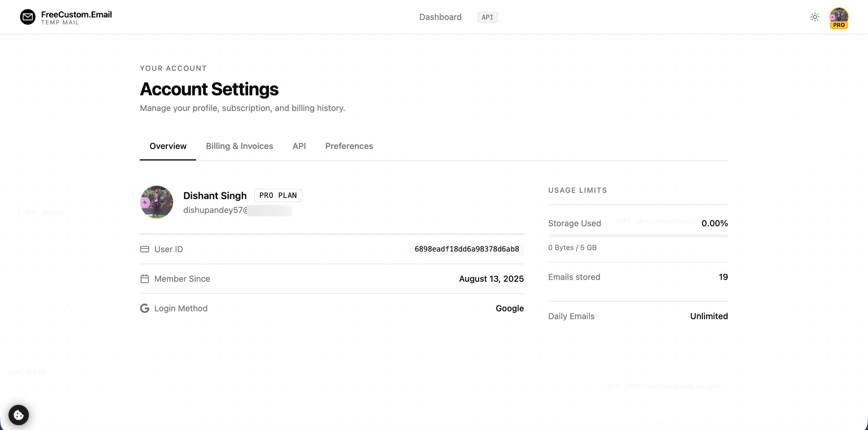Click the Member Since calendar icon
868x430 pixels.
point(145,279)
